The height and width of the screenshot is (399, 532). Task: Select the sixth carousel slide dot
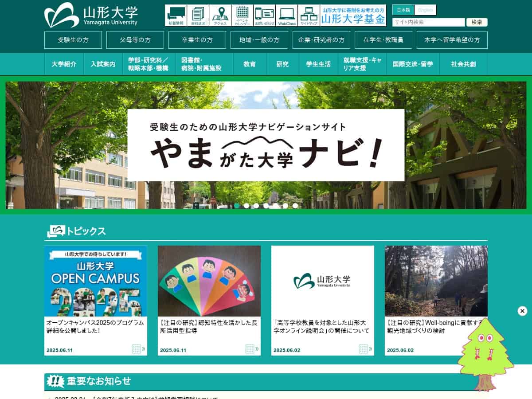pyautogui.click(x=286, y=206)
